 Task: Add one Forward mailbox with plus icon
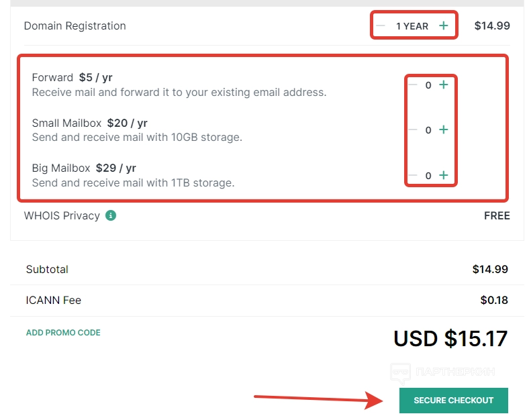tap(443, 85)
